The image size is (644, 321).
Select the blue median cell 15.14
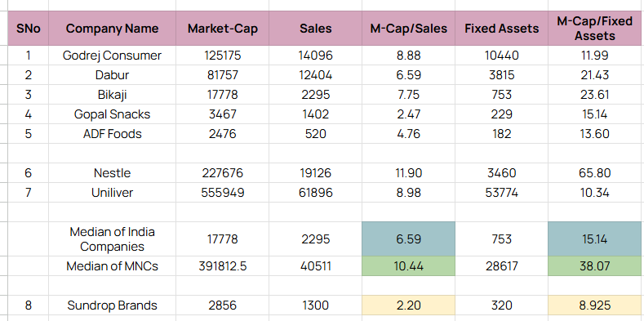coord(594,239)
